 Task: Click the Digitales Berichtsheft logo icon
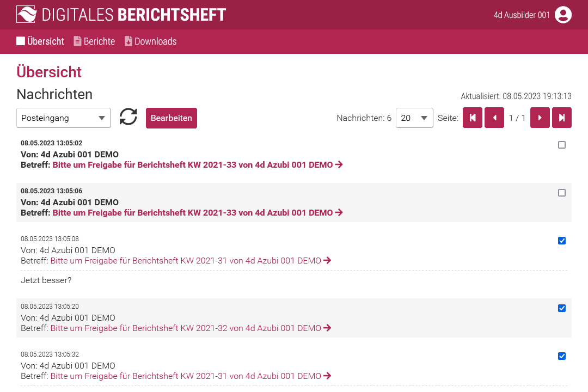(x=27, y=15)
